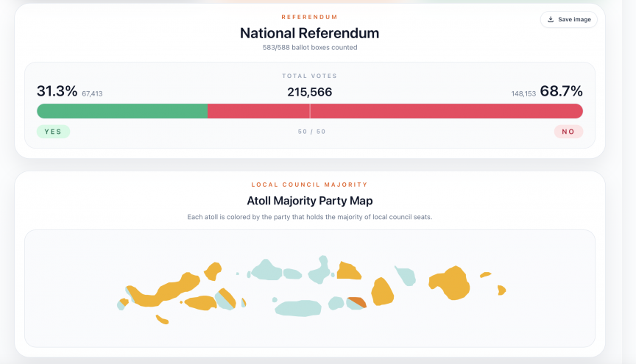Select the dark orange striped atoll
Viewport: 636px width, 364px height.
pyautogui.click(x=357, y=302)
